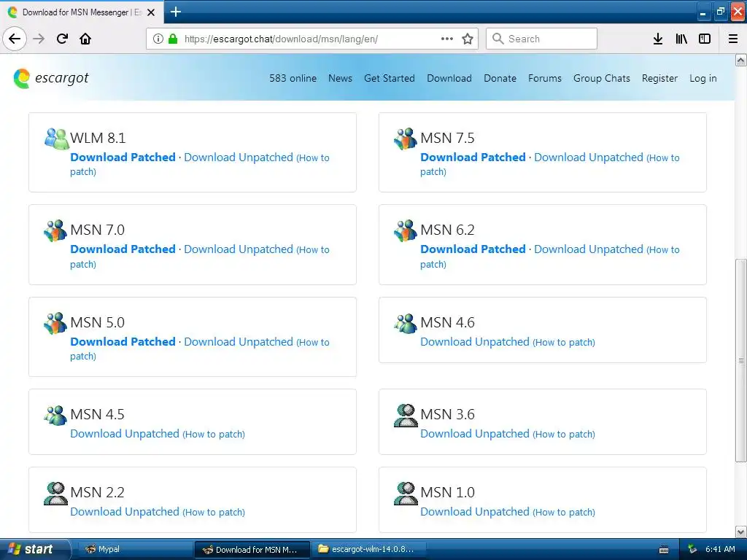Bookmark this page with the star icon
The width and height of the screenshot is (747, 560).
click(468, 39)
